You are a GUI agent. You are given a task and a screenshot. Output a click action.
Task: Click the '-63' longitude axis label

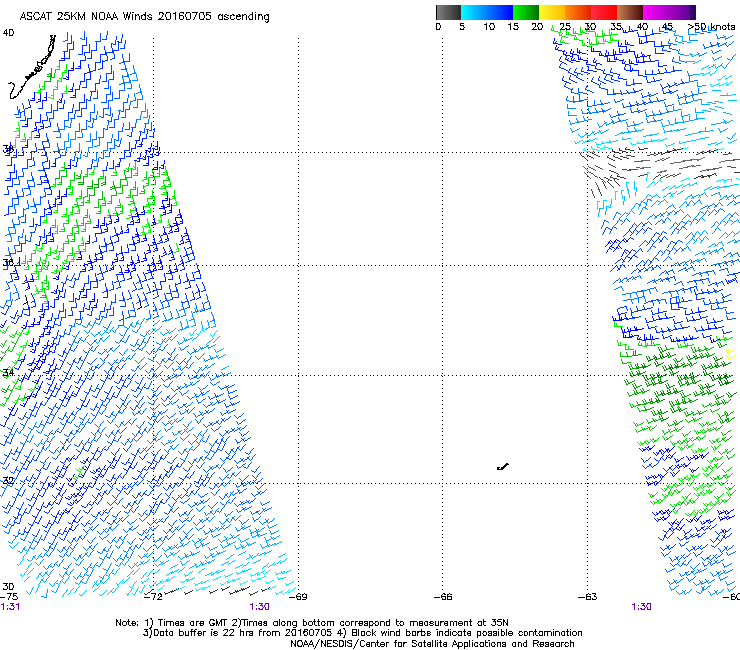coord(588,597)
